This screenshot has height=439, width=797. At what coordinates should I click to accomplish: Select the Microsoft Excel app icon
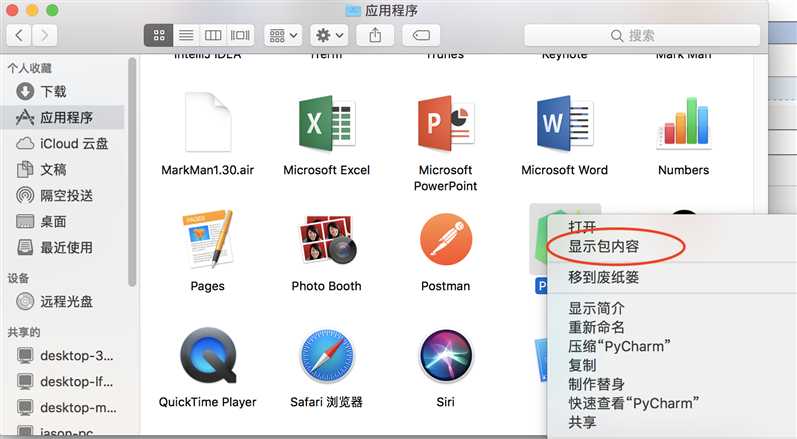pyautogui.click(x=326, y=123)
